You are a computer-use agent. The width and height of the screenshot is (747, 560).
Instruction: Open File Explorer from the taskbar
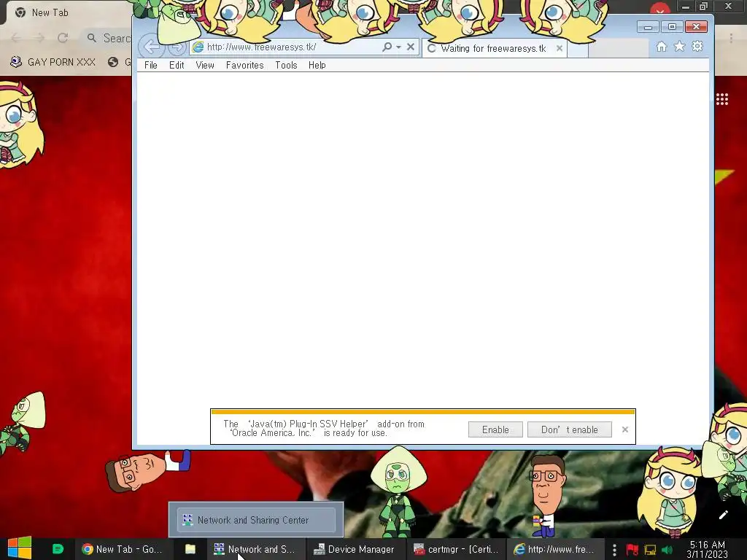click(190, 549)
